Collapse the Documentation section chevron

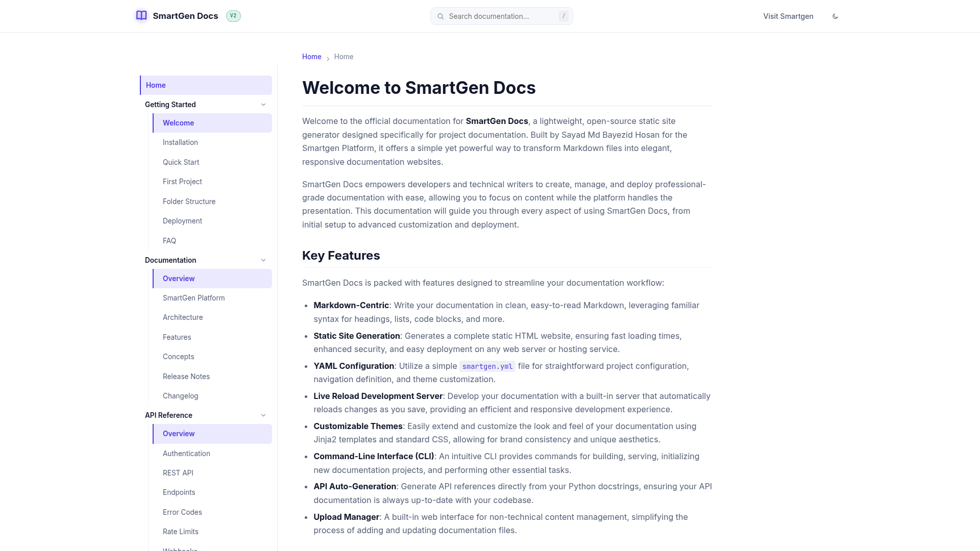(263, 260)
